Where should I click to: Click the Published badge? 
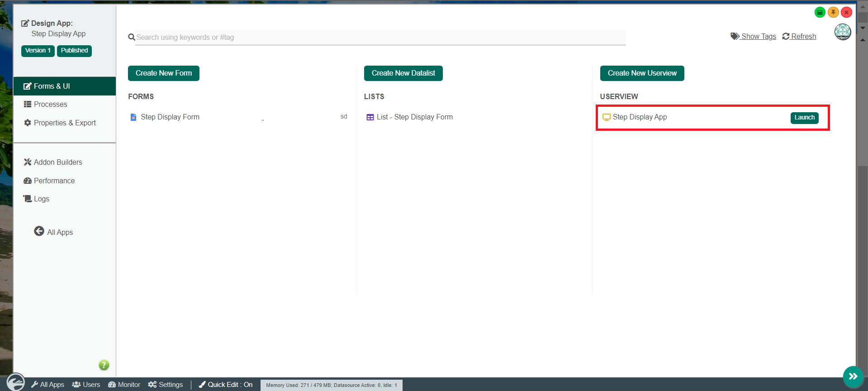pos(74,51)
